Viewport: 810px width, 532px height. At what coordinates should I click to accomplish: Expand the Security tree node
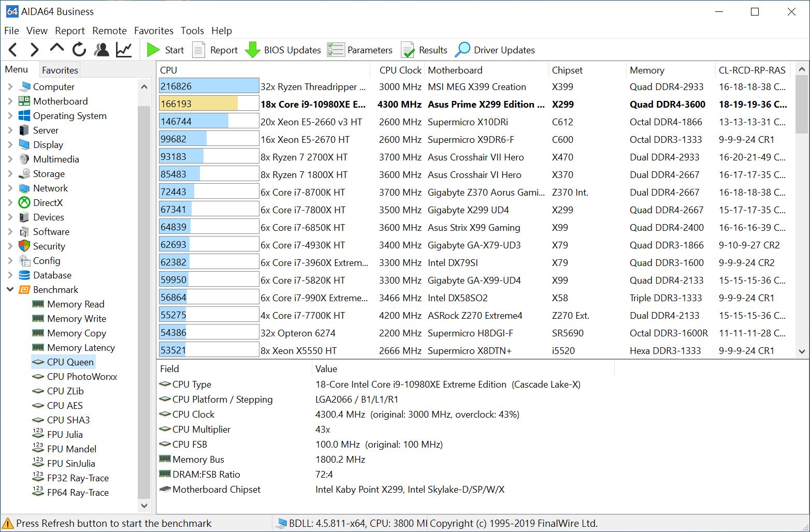click(x=10, y=246)
